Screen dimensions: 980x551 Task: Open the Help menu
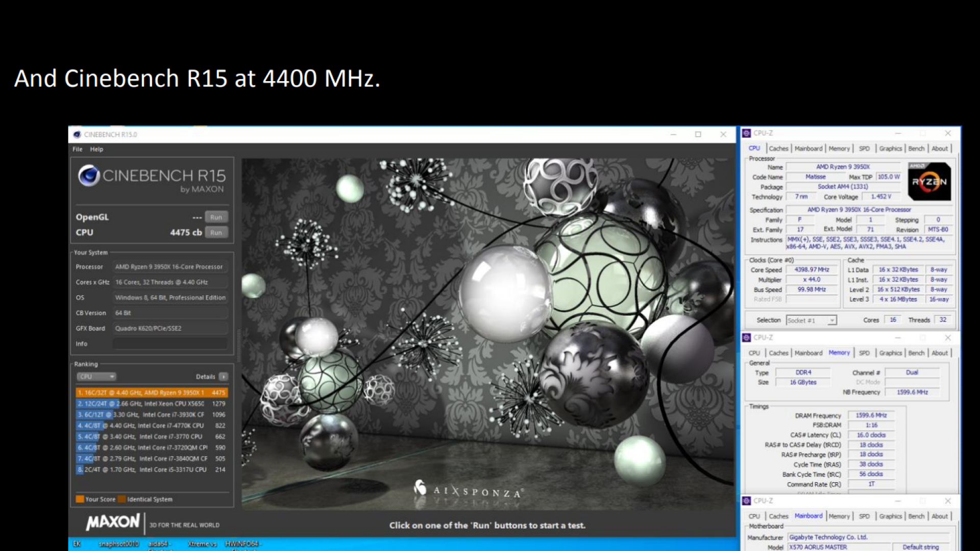point(96,149)
